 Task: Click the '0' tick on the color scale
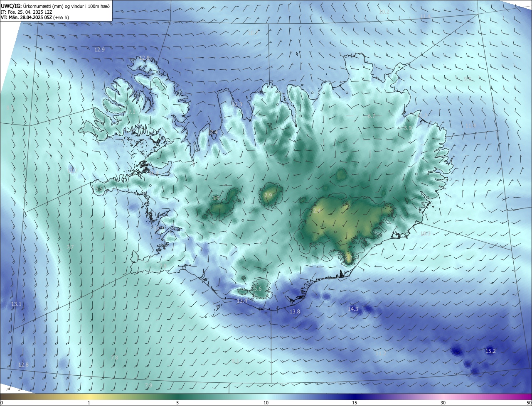tap(2, 403)
